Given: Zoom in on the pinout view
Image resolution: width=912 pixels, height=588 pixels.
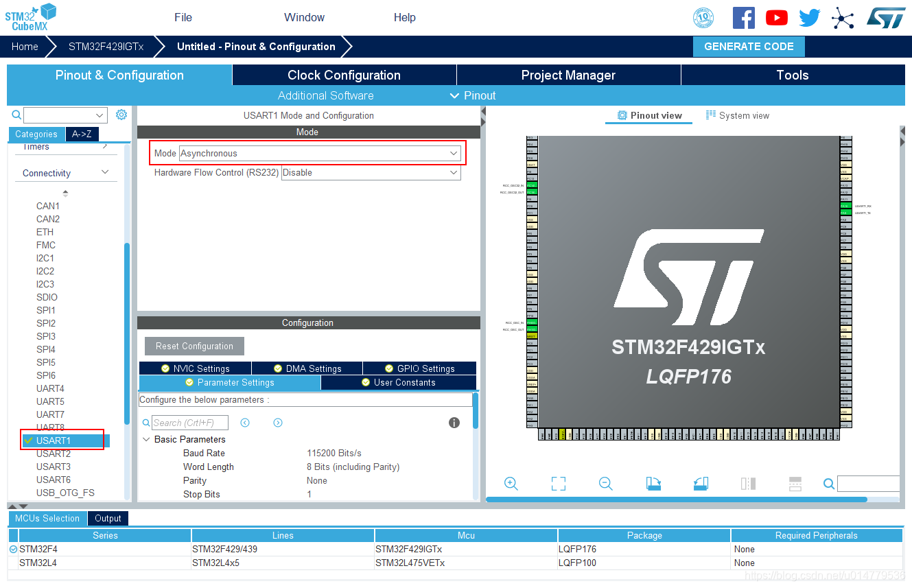Looking at the screenshot, I should click(511, 484).
